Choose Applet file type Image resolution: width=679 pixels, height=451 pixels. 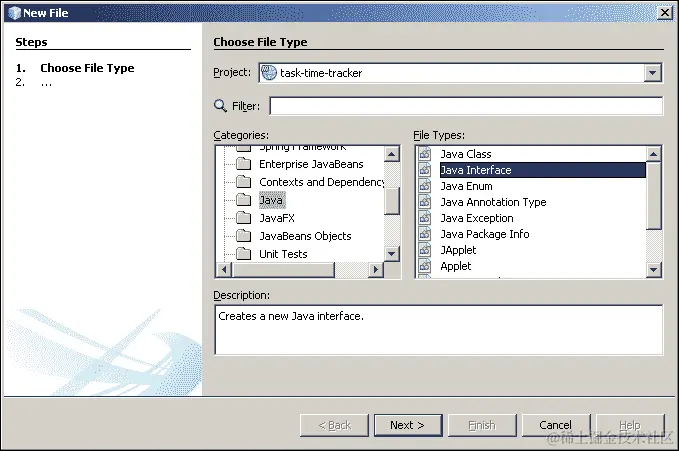pos(456,266)
